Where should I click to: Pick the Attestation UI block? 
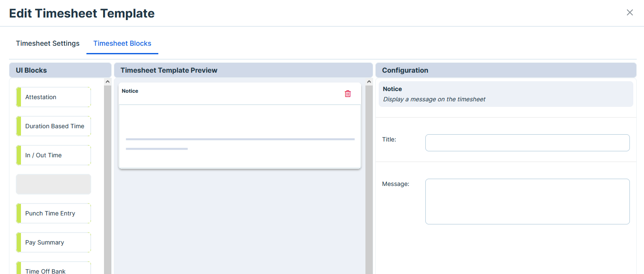point(53,97)
